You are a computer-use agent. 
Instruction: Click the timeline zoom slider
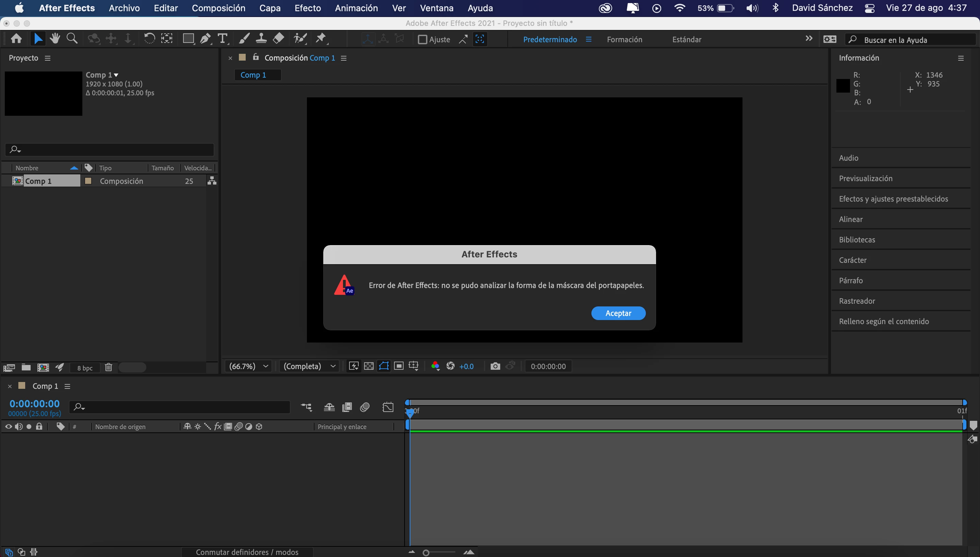426,553
